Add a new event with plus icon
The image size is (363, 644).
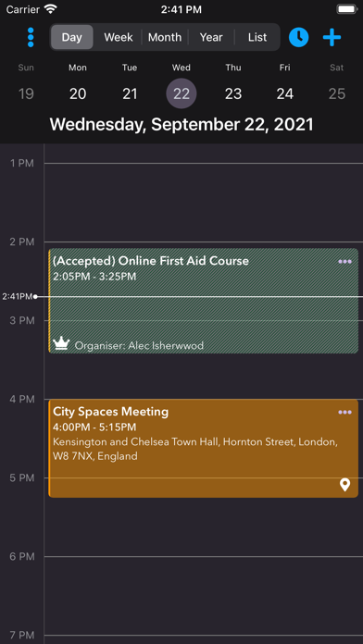click(332, 37)
